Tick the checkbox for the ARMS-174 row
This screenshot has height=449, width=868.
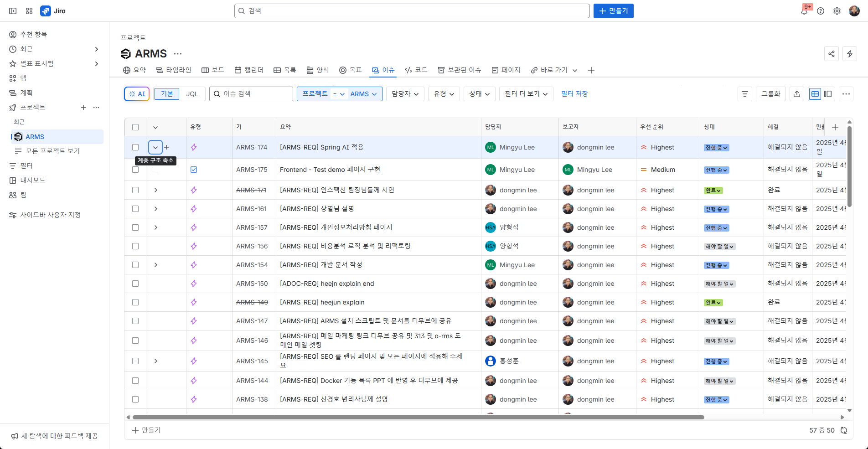click(x=135, y=147)
